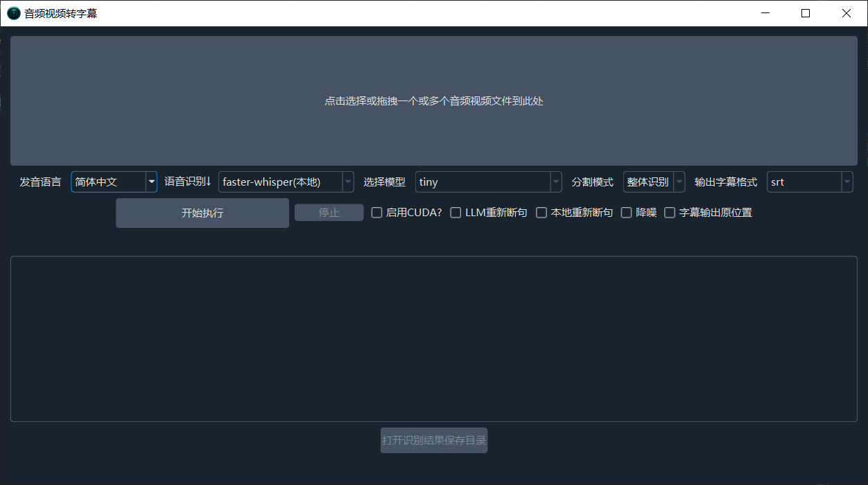Screen dimensions: 868x485
Task: Click the file drop area to select media
Action: tap(434, 100)
